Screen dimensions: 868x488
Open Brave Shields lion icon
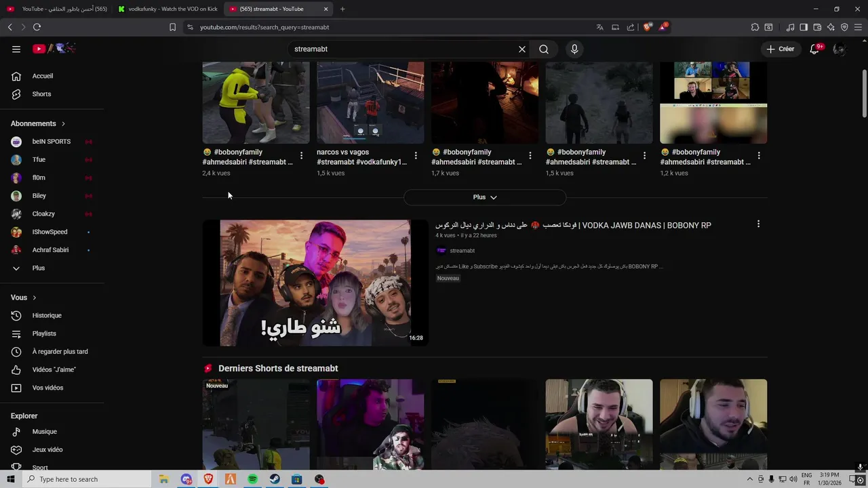click(x=647, y=27)
